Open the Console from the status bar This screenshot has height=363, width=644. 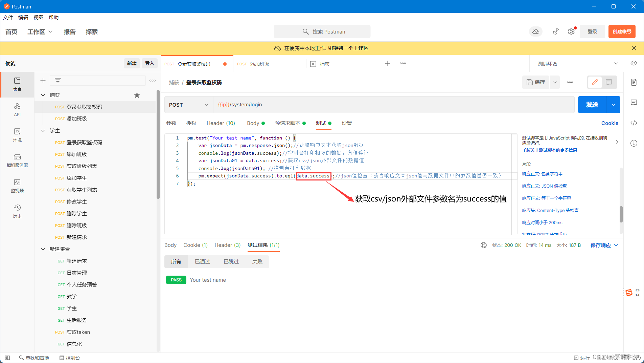(70, 358)
